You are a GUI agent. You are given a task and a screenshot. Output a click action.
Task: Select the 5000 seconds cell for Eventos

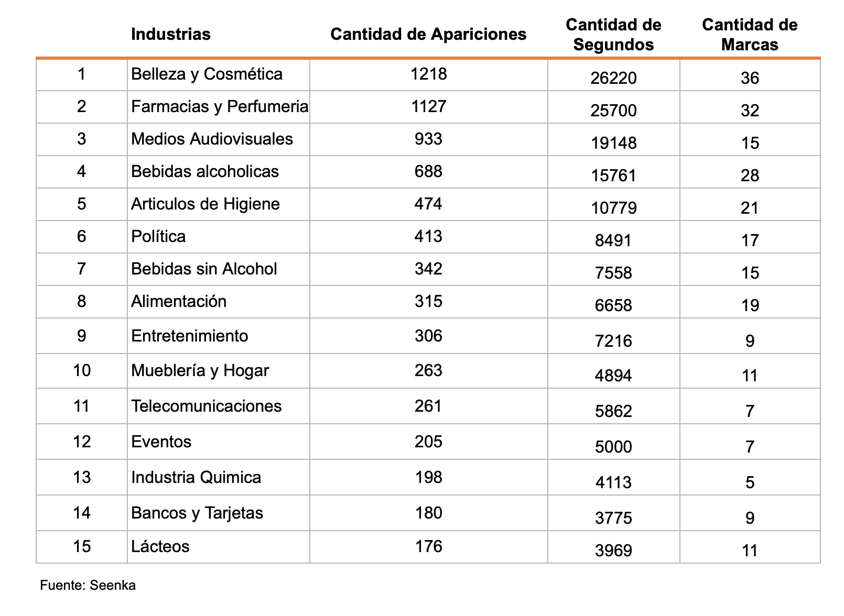[613, 447]
